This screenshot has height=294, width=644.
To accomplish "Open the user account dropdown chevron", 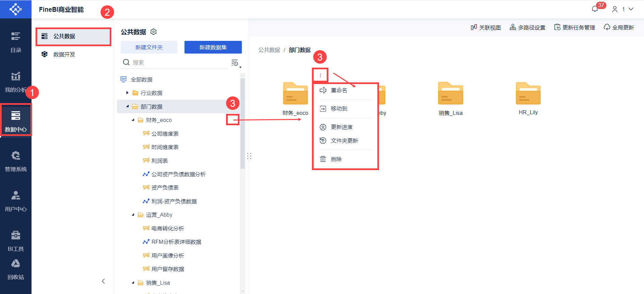I will point(631,9).
